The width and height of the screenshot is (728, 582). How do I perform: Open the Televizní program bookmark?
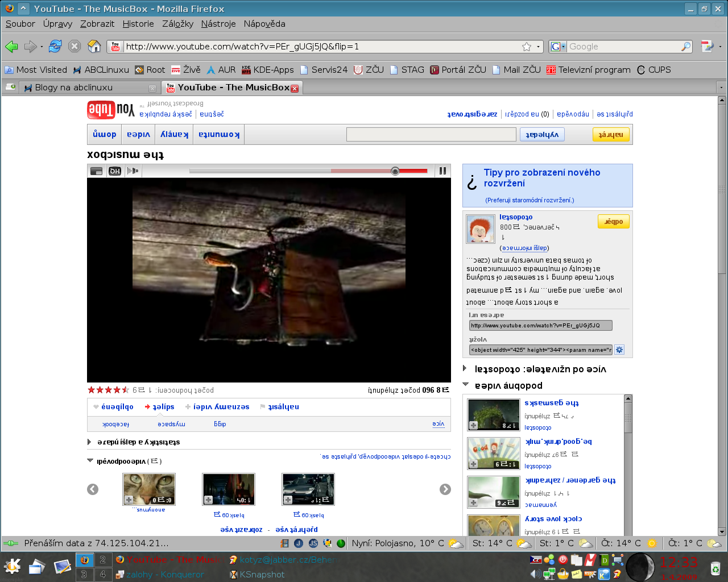click(589, 70)
